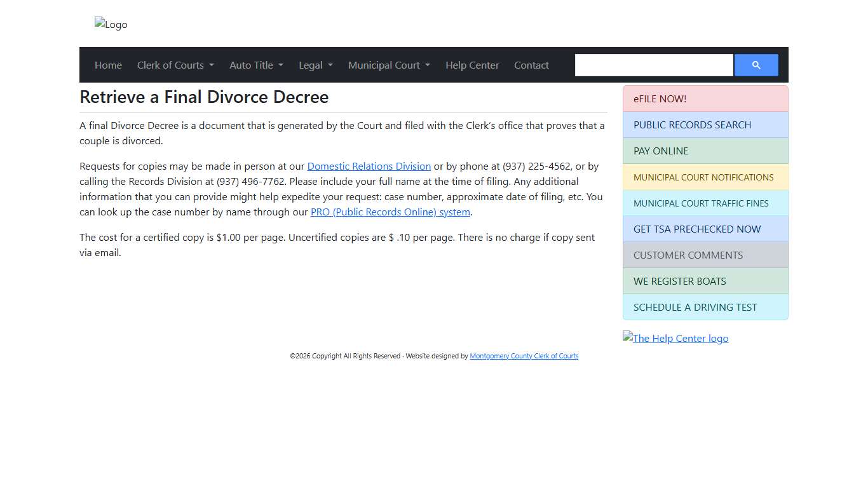
Task: Select Contact in the navigation bar
Action: (531, 65)
